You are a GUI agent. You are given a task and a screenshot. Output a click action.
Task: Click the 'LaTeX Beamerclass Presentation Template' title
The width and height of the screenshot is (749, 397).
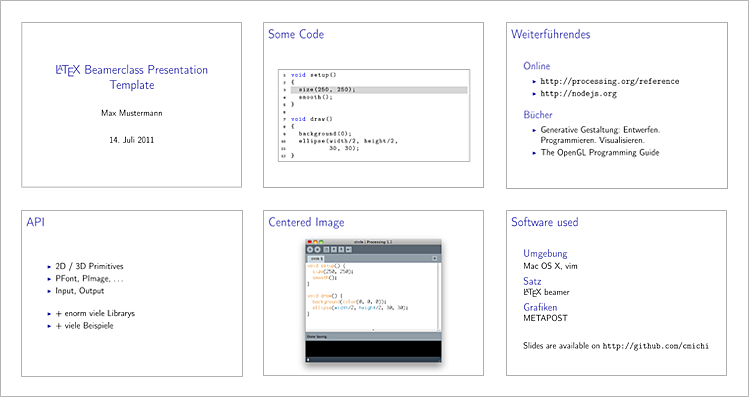pyautogui.click(x=132, y=77)
